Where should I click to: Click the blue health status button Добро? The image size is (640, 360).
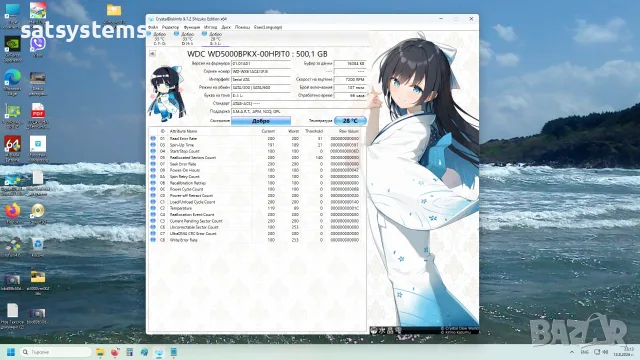click(x=261, y=121)
